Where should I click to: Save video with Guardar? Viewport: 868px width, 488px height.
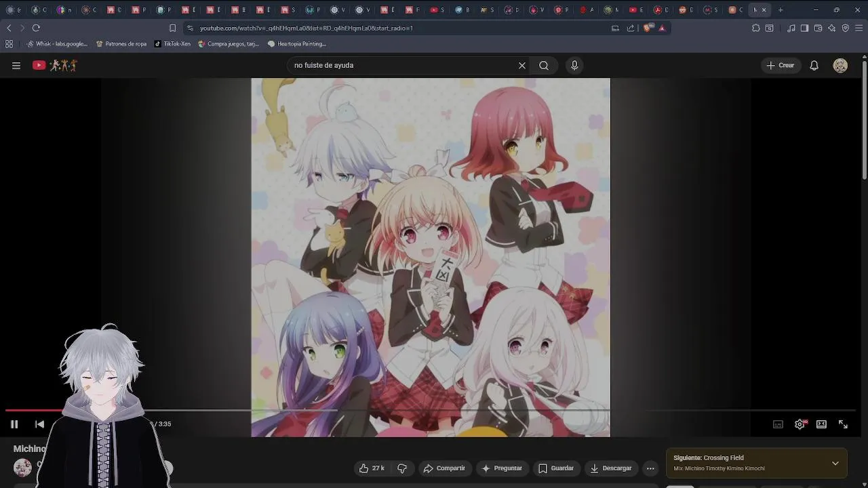click(556, 468)
